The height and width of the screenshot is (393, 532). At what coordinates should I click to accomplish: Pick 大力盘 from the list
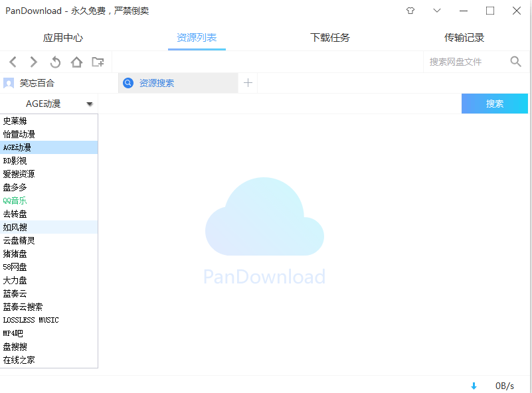tap(49, 280)
